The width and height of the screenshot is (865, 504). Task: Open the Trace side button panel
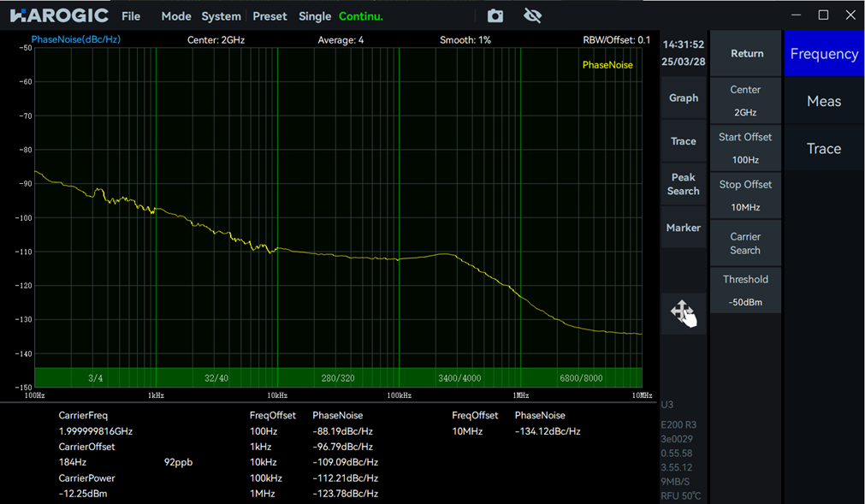coord(683,141)
